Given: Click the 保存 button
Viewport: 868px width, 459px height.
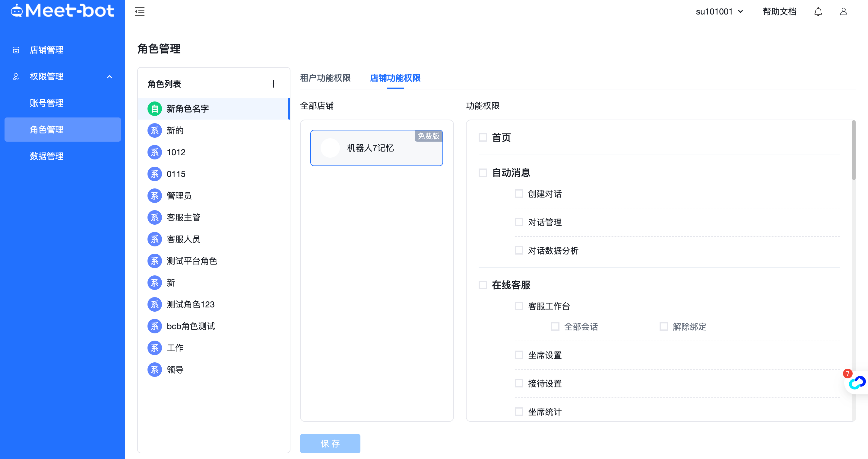Looking at the screenshot, I should pyautogui.click(x=330, y=443).
